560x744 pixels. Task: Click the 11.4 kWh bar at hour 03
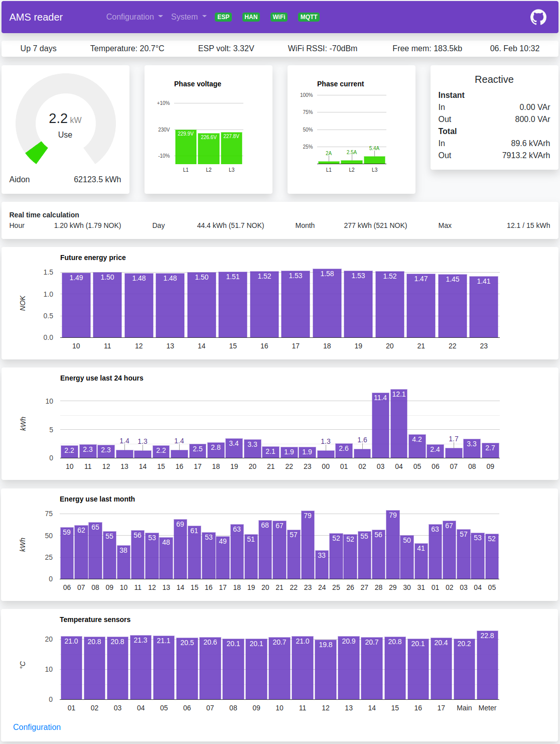point(380,426)
